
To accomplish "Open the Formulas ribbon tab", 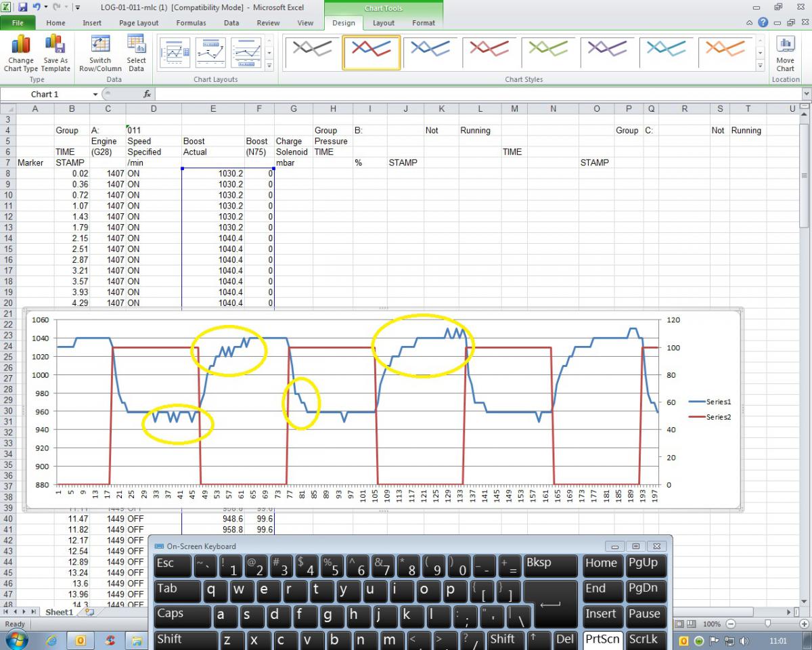I will (191, 23).
